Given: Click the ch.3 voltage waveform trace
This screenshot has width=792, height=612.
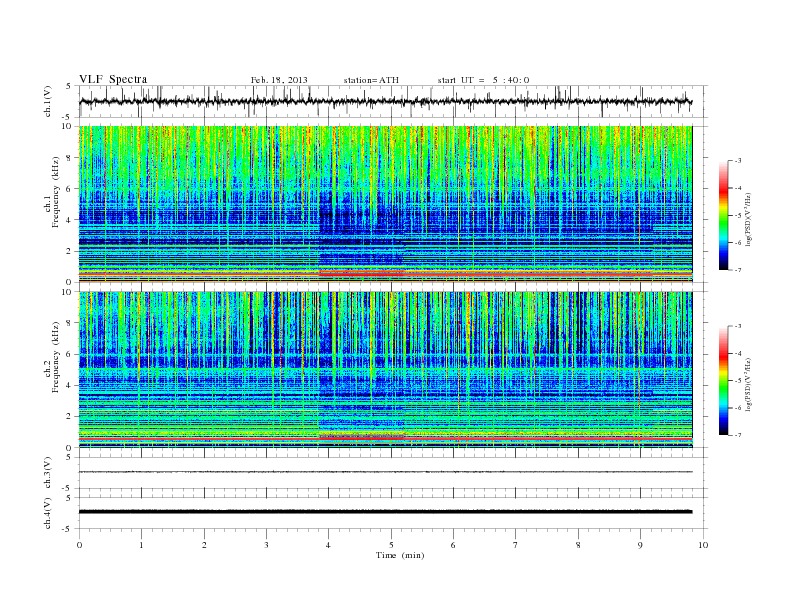Looking at the screenshot, I should tap(385, 472).
